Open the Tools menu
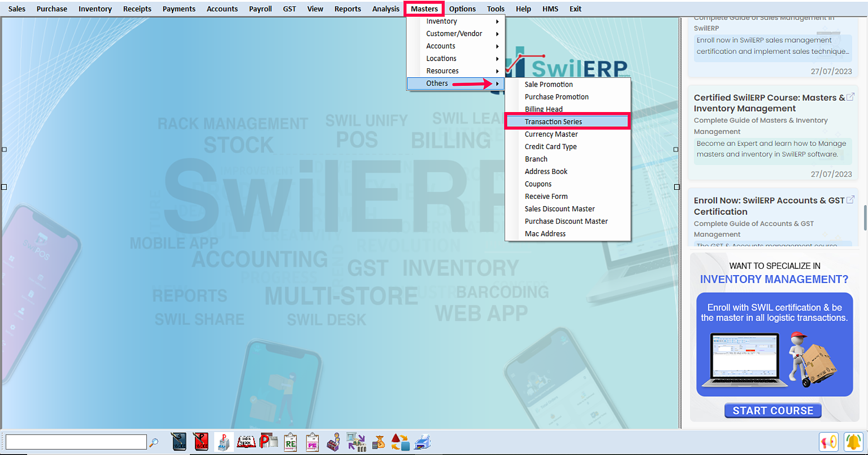The height and width of the screenshot is (455, 868). click(495, 9)
